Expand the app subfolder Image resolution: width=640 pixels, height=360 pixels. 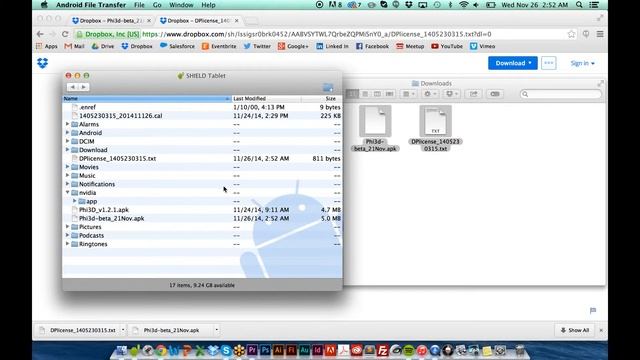pyautogui.click(x=75, y=201)
